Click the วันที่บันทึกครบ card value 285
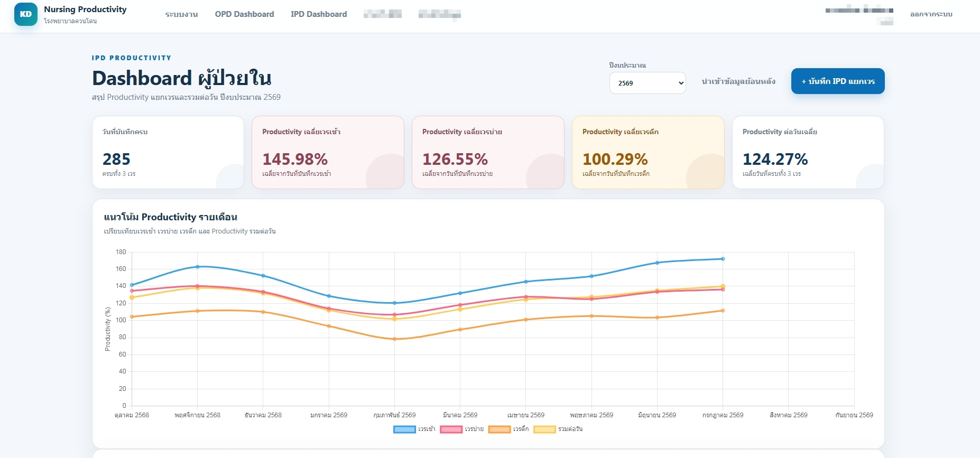The height and width of the screenshot is (458, 980). tap(116, 159)
